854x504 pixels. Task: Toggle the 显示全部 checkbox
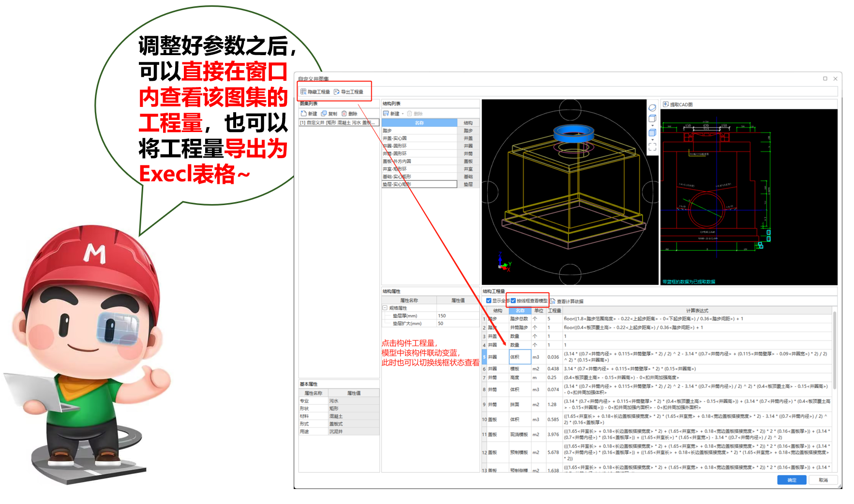(489, 301)
